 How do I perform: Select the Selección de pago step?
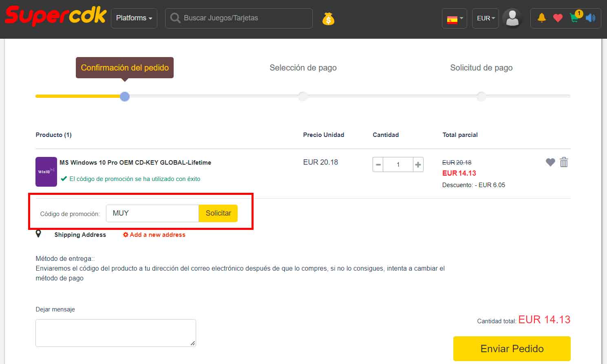[303, 68]
